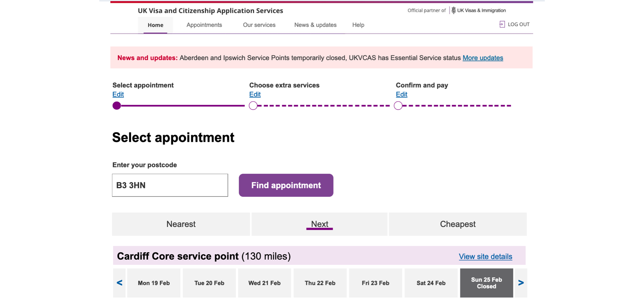The image size is (644, 305).
Task: Go to next week with right arrow
Action: click(521, 283)
